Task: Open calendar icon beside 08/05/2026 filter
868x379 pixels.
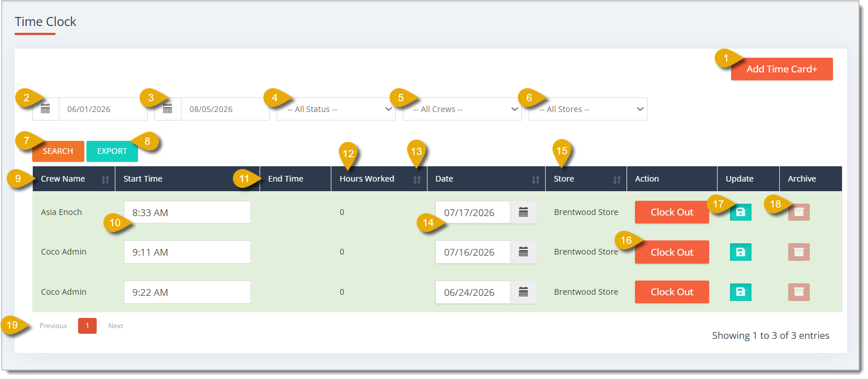Action: coord(168,109)
